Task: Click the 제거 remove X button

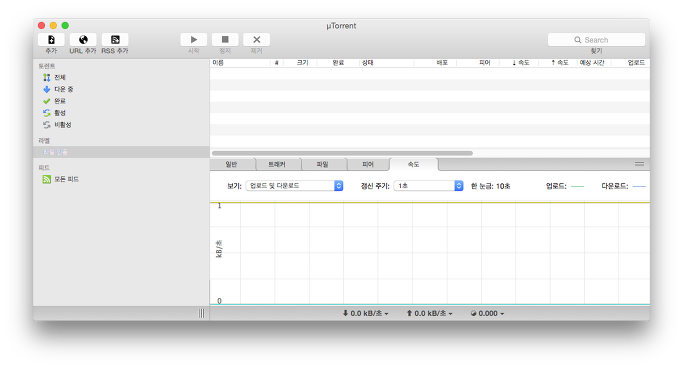Action: click(257, 40)
